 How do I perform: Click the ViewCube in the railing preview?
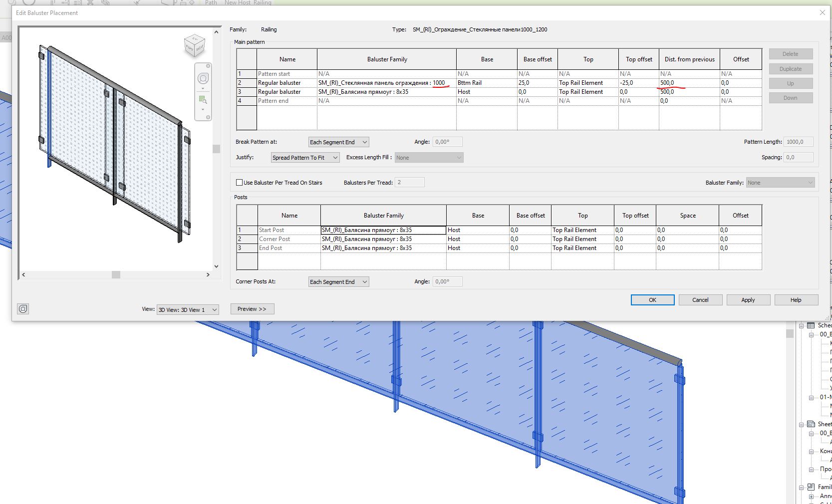tap(195, 46)
